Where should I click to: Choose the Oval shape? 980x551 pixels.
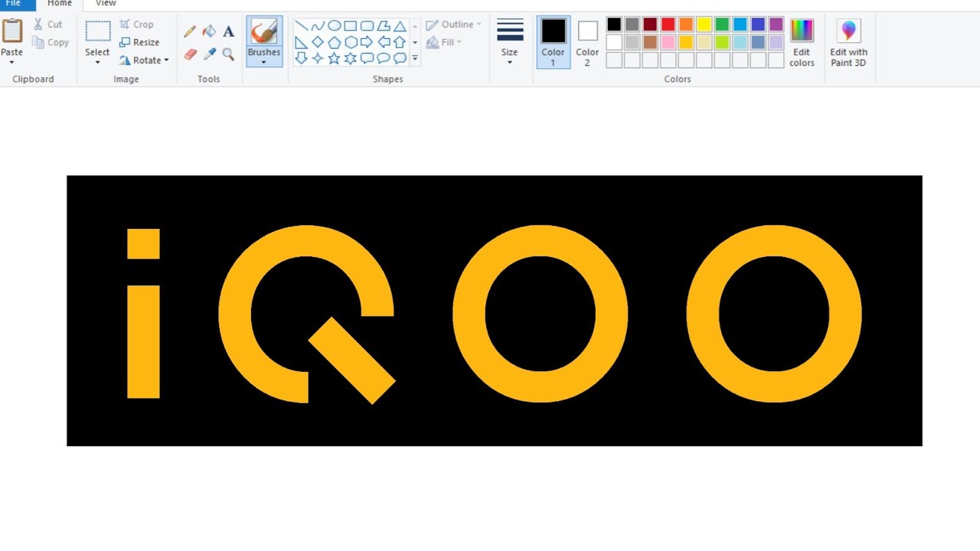[x=334, y=25]
